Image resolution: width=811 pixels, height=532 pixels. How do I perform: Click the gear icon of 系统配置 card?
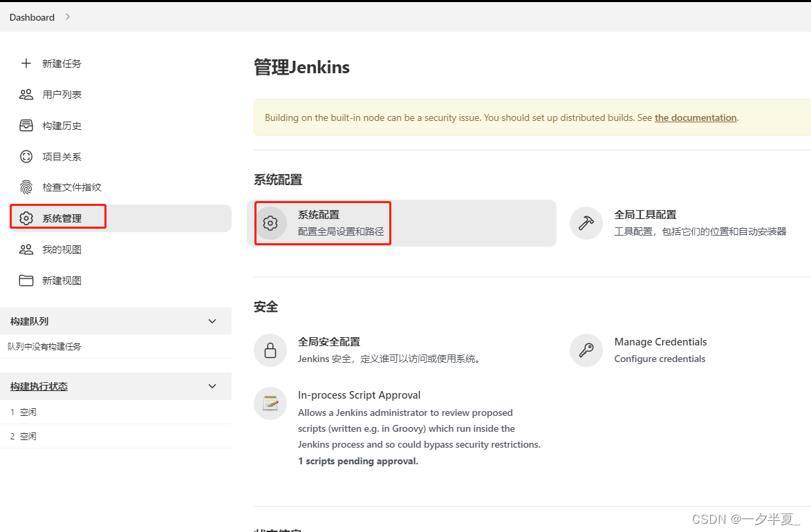pyautogui.click(x=270, y=223)
